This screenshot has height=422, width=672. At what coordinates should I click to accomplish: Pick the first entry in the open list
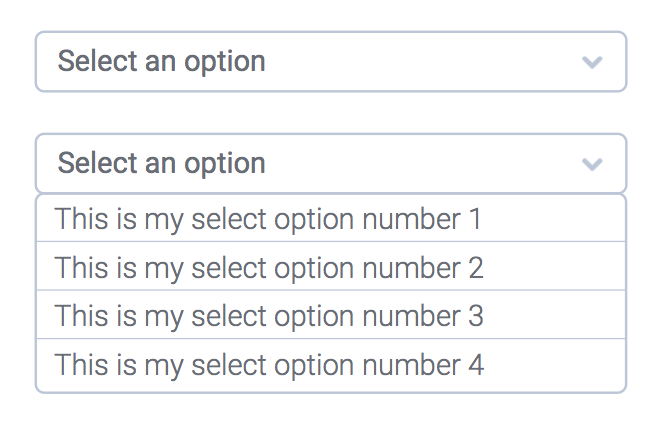pyautogui.click(x=268, y=219)
